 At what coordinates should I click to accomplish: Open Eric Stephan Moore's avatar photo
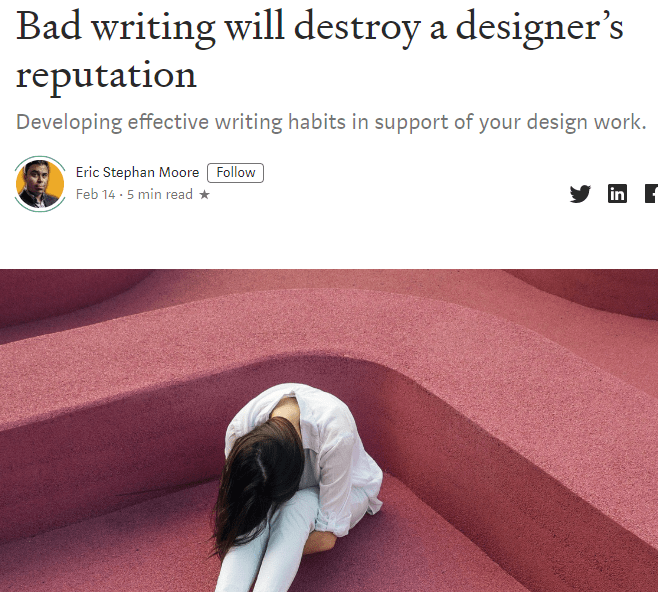(40, 184)
